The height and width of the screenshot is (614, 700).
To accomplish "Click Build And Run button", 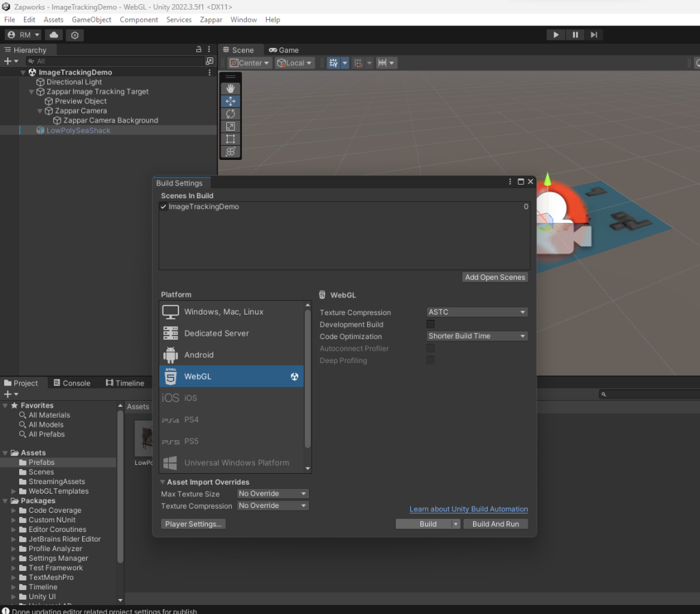I will (x=496, y=524).
